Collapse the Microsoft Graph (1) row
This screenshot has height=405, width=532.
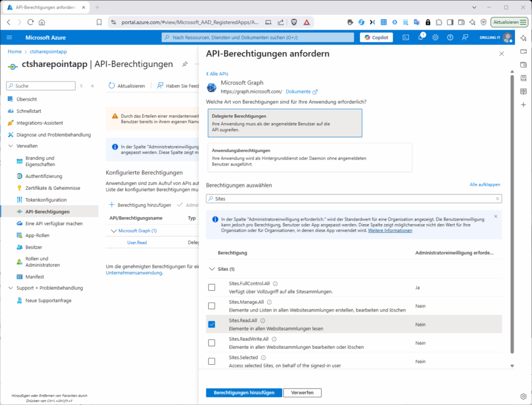[x=114, y=231]
